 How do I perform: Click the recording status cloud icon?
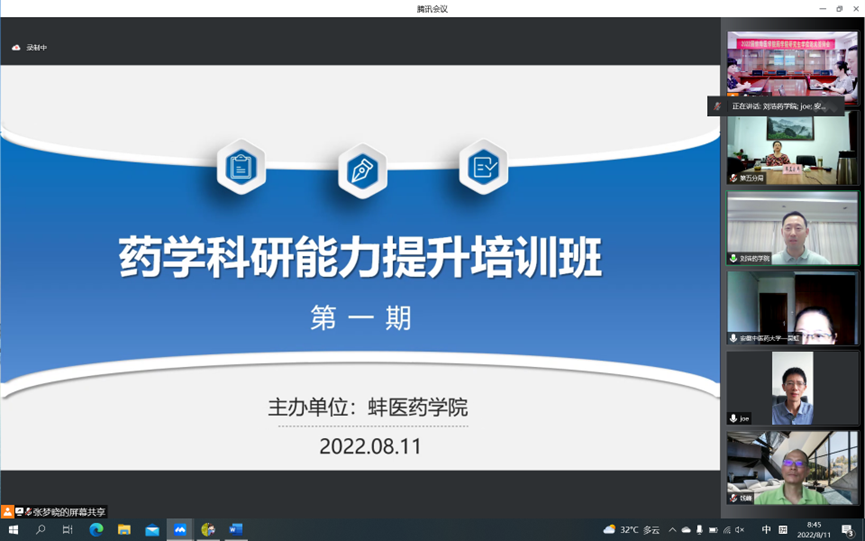point(16,47)
